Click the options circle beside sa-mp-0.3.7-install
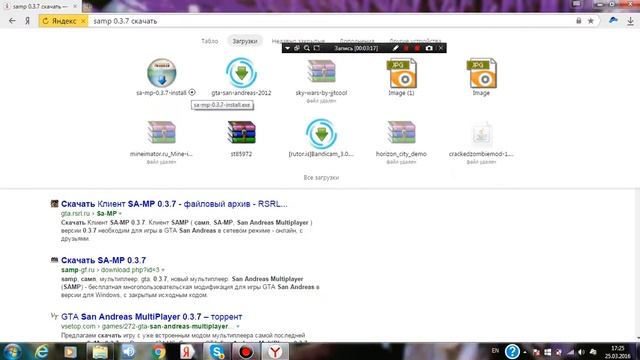 click(192, 92)
